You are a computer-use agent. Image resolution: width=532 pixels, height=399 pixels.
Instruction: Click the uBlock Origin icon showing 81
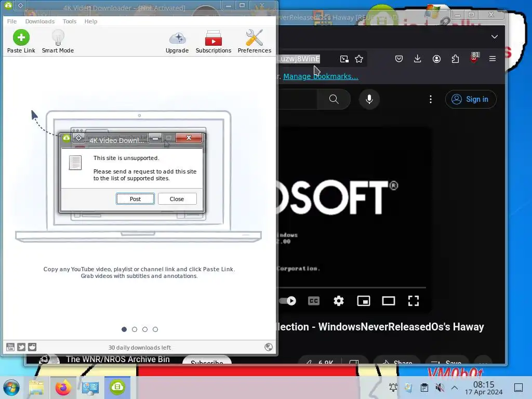pos(474,57)
